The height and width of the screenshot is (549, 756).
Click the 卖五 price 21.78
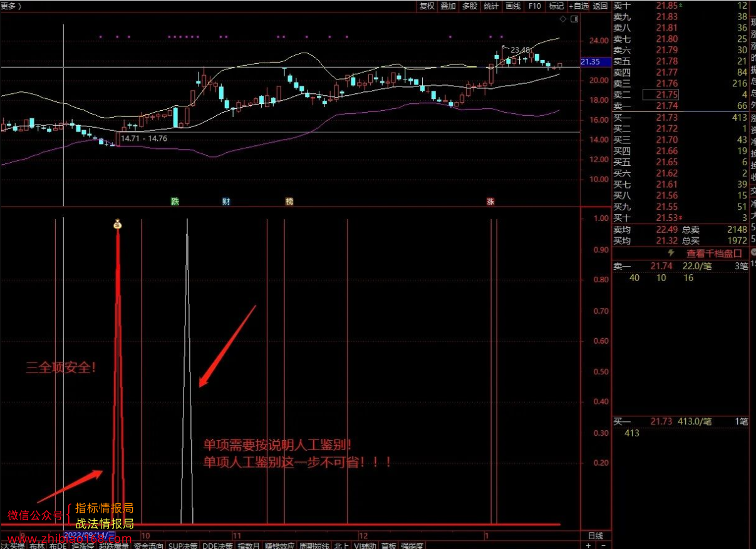[x=667, y=61]
